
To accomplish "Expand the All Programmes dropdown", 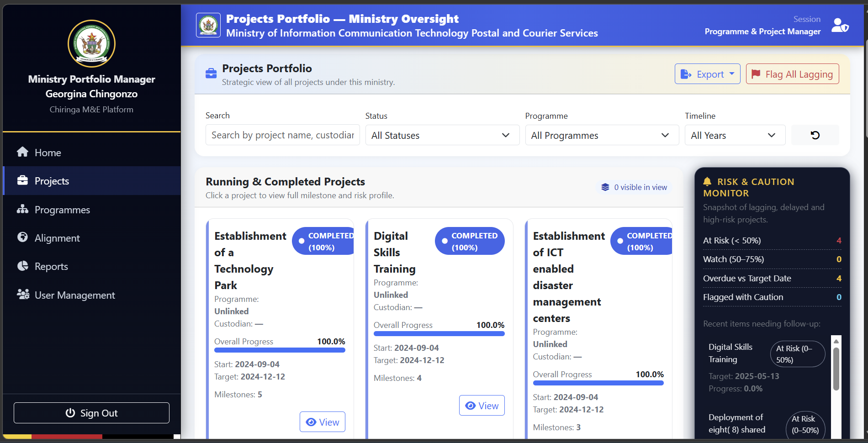I will (x=602, y=135).
